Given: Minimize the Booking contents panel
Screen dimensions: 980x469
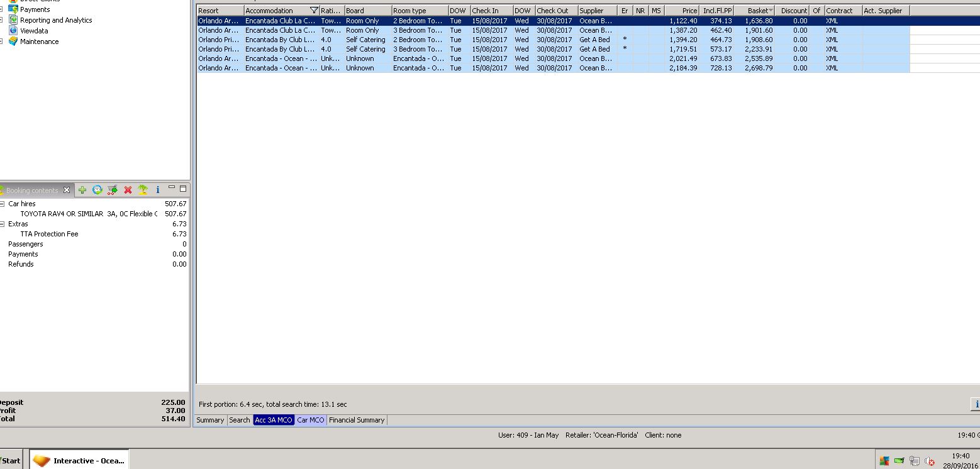Looking at the screenshot, I should tap(172, 187).
